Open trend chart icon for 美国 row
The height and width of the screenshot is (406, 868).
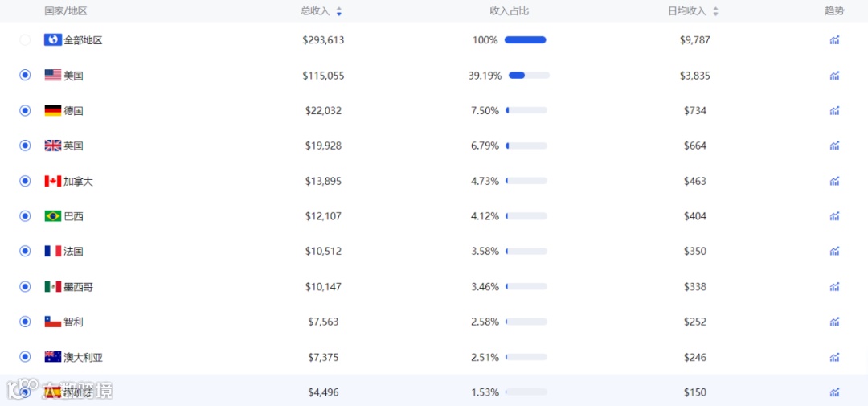click(834, 76)
